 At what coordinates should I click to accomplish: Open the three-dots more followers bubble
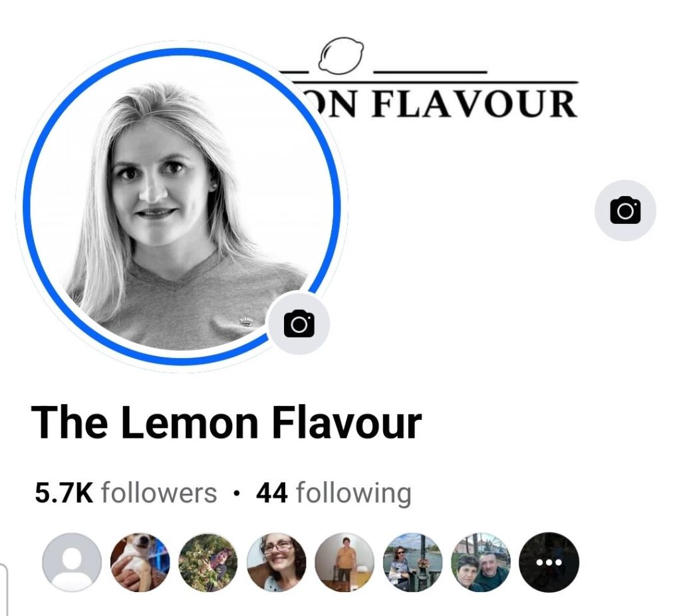click(x=549, y=562)
